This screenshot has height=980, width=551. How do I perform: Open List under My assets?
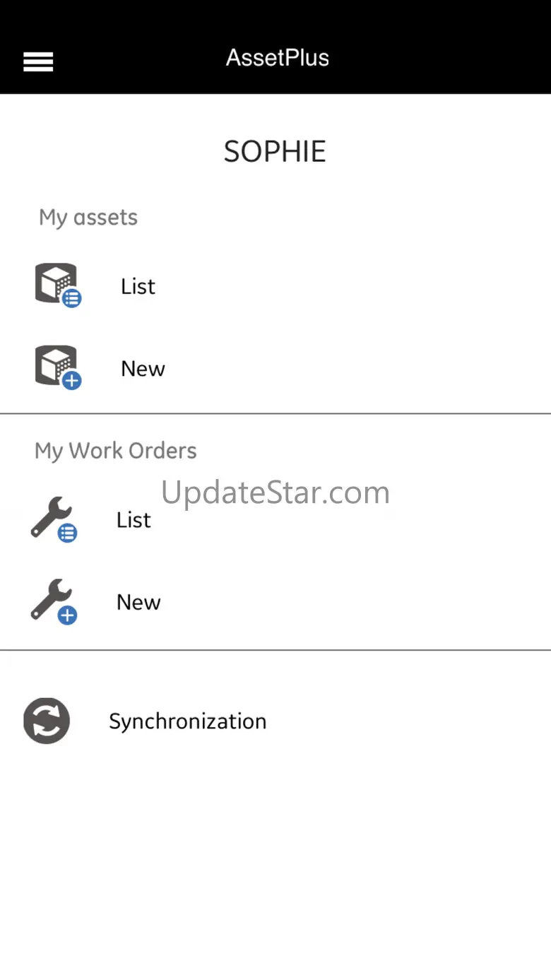pyautogui.click(x=138, y=286)
